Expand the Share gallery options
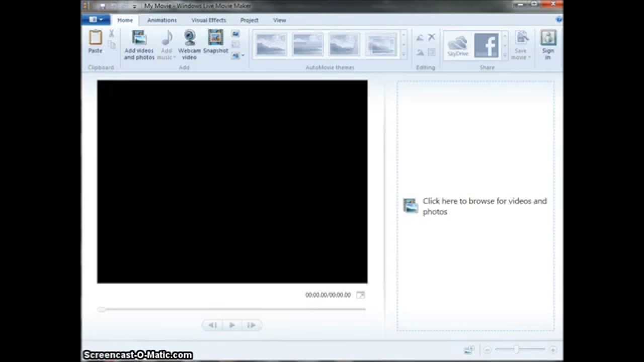Viewport: 644px width, 362px height. click(x=505, y=55)
